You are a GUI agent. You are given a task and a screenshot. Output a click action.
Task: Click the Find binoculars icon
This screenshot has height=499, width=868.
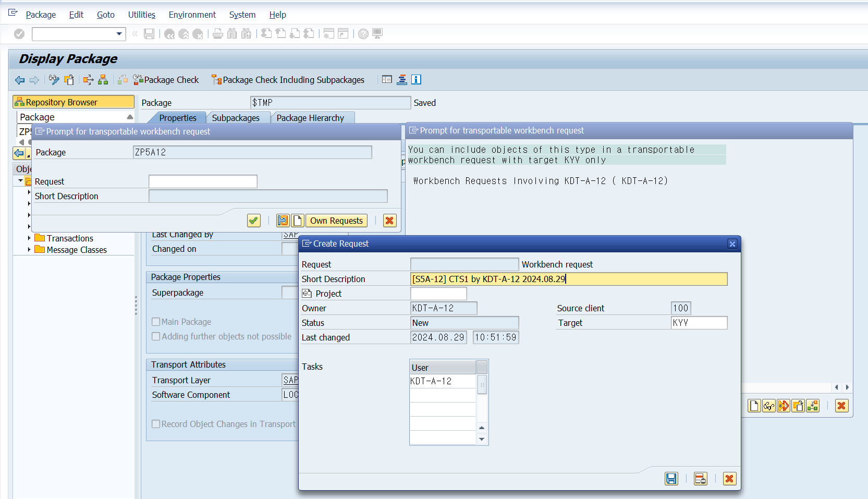tap(232, 34)
